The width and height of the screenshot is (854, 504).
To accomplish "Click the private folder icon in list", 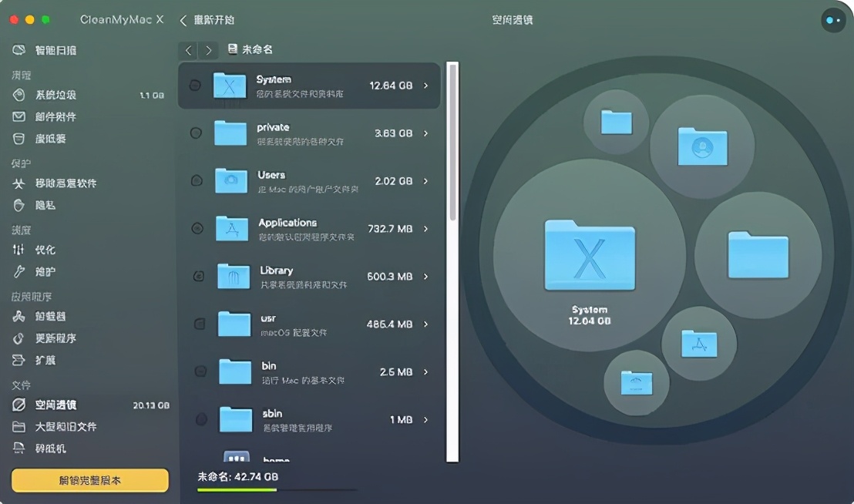I will [x=230, y=133].
